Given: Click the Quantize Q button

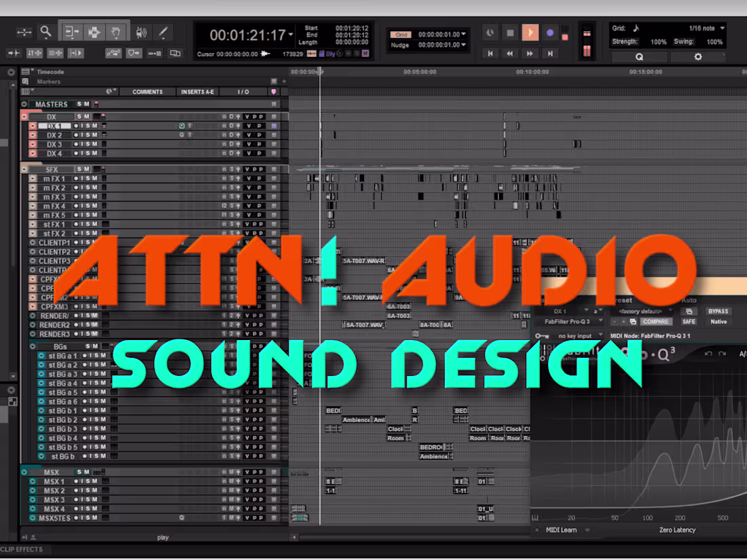Looking at the screenshot, I should [x=639, y=56].
